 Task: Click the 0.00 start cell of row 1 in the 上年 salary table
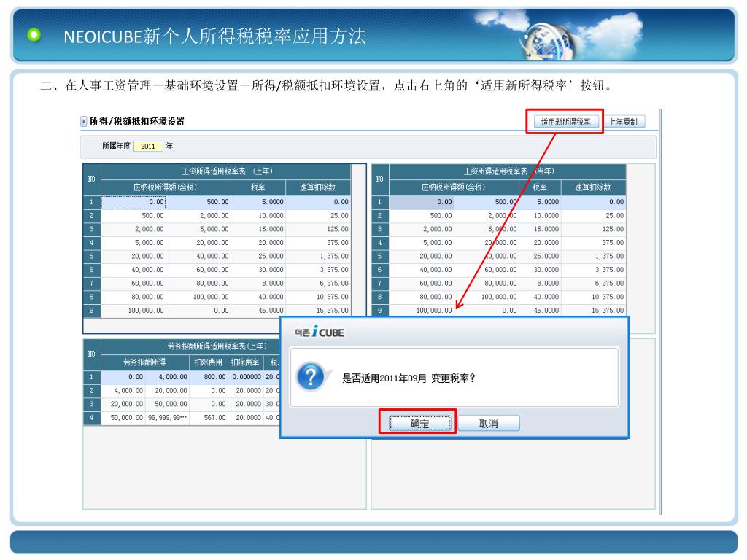(133, 202)
